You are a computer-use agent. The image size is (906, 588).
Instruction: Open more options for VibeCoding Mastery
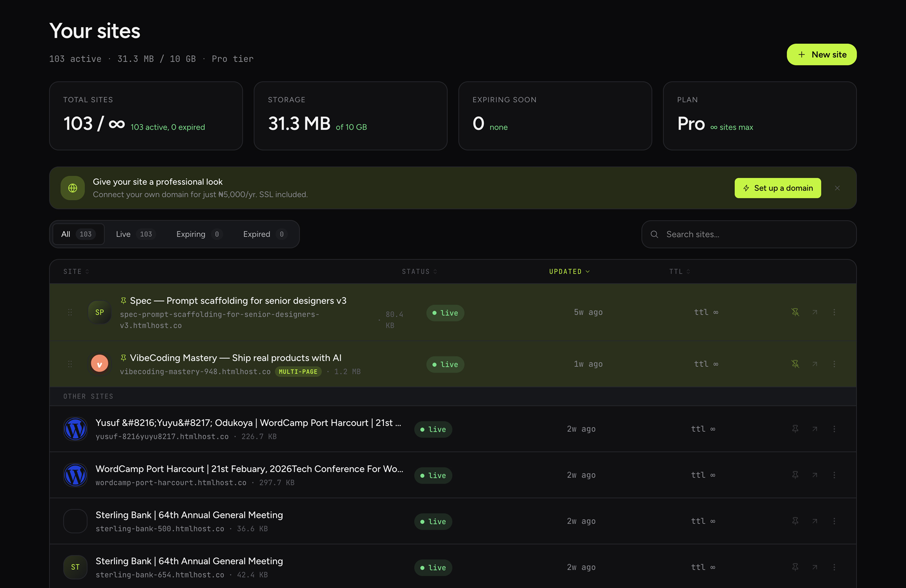click(x=834, y=364)
